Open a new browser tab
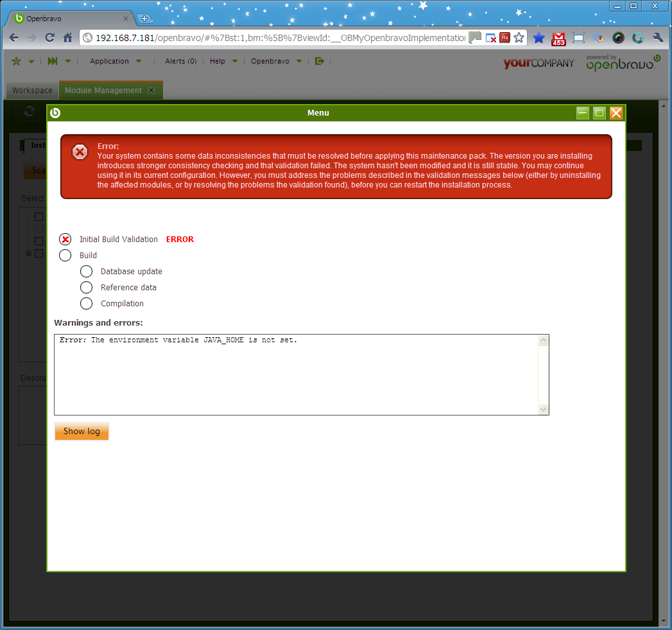 (144, 19)
